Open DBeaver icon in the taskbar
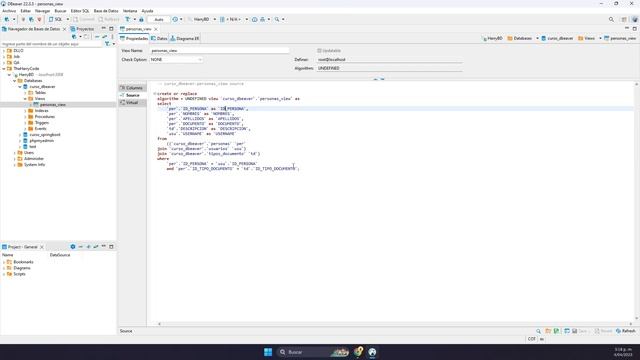This screenshot has width=640, height=360. (372, 352)
